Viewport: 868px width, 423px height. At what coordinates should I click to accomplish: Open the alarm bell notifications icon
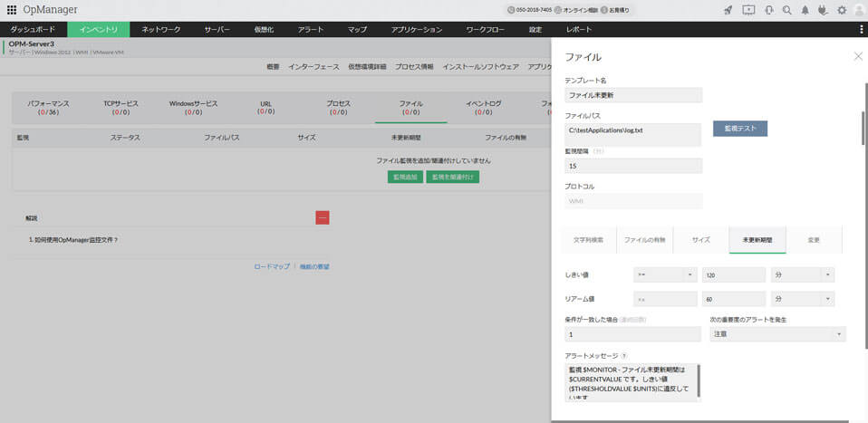coord(805,10)
